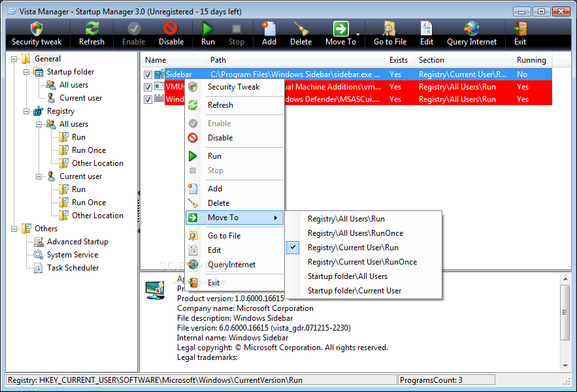Click the Exit door toolbar icon
Image resolution: width=577 pixels, height=392 pixels.
click(x=520, y=28)
